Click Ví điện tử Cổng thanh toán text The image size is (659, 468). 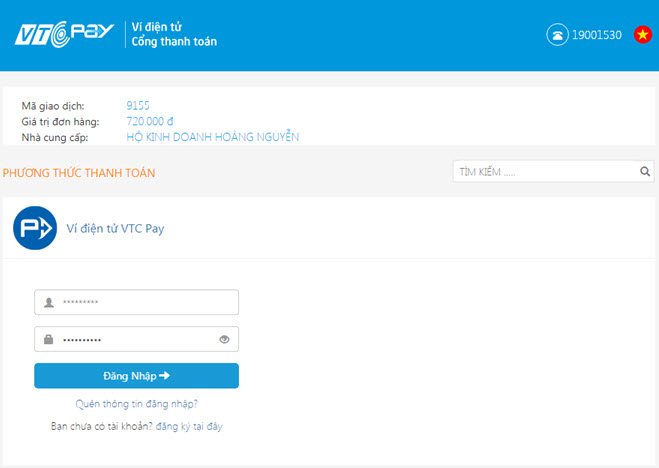pyautogui.click(x=174, y=34)
